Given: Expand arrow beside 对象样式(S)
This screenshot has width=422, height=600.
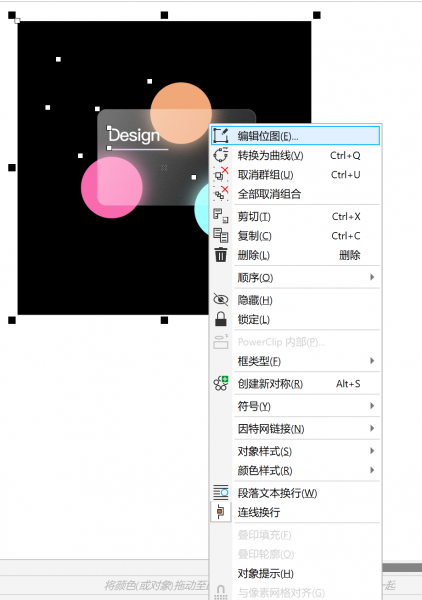Looking at the screenshot, I should pyautogui.click(x=372, y=451).
